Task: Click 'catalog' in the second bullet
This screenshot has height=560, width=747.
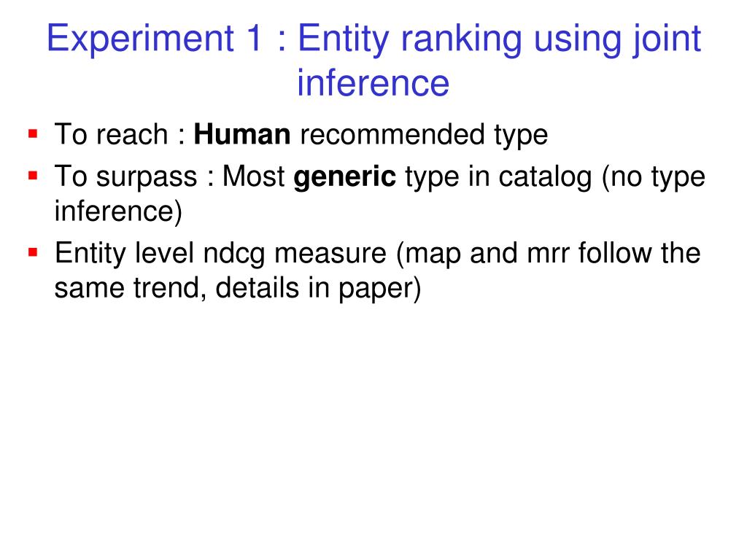Action: tap(545, 178)
